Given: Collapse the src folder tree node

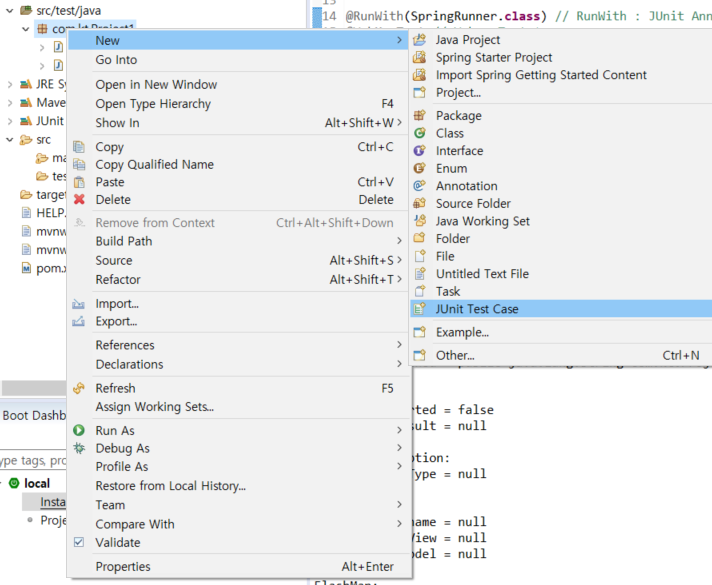Looking at the screenshot, I should point(10,139).
